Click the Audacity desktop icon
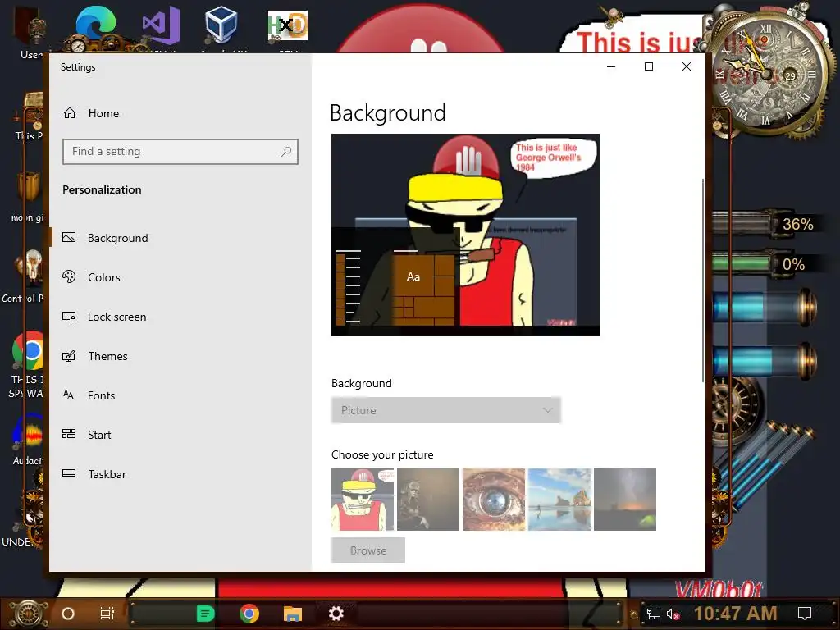Screen dimensions: 840x630 tap(28, 433)
